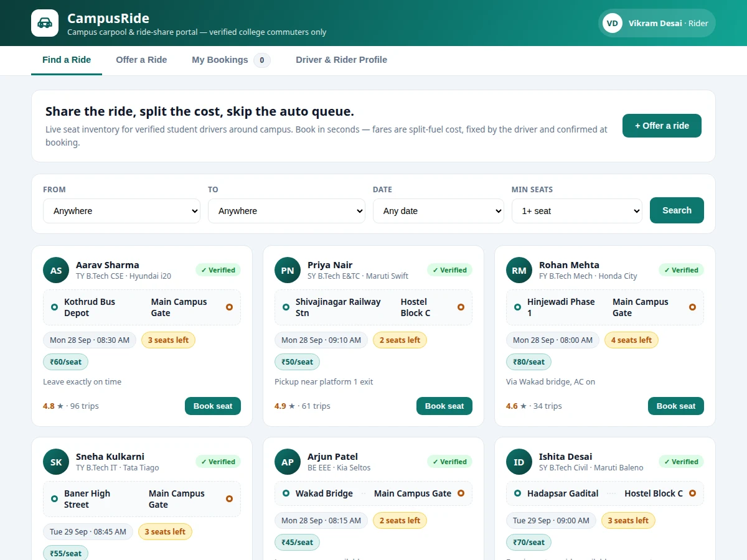The height and width of the screenshot is (560, 747).
Task: Click note 'Pickup near platform 1 exit'
Action: tap(324, 382)
